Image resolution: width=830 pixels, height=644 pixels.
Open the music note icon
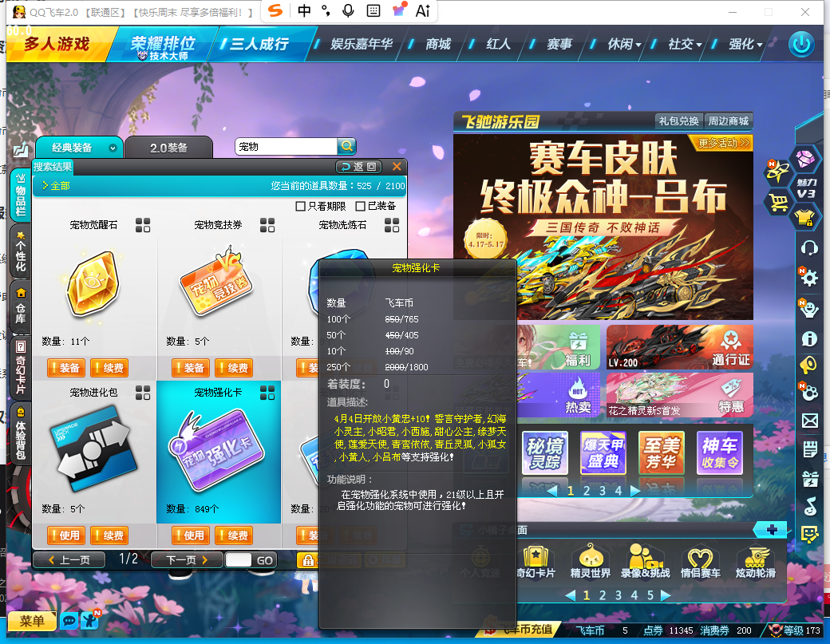click(810, 507)
